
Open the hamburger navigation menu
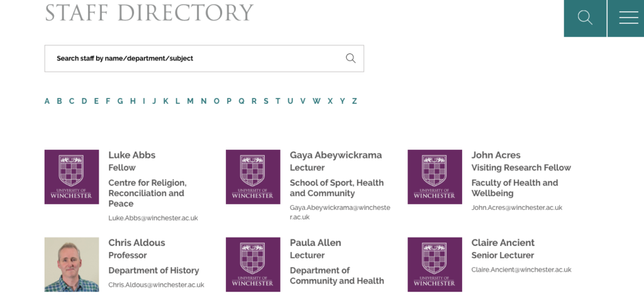(x=628, y=18)
